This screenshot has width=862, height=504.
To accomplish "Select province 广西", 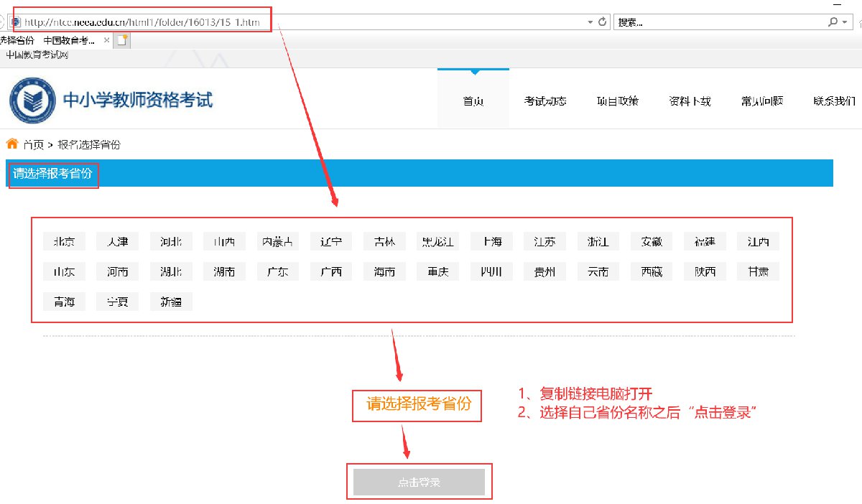I will (x=331, y=271).
